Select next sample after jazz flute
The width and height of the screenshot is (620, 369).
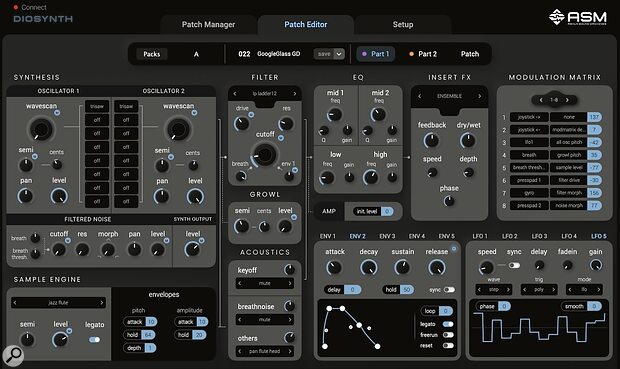tap(102, 303)
